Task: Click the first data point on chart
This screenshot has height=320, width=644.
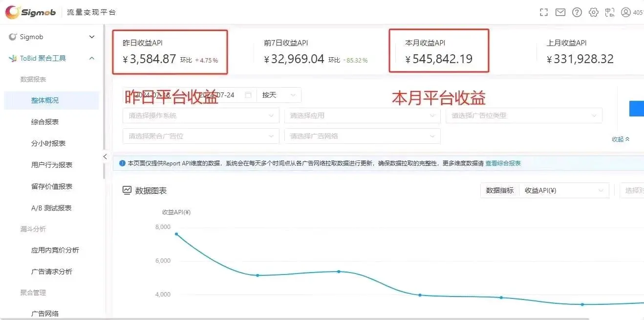Action: tap(176, 234)
